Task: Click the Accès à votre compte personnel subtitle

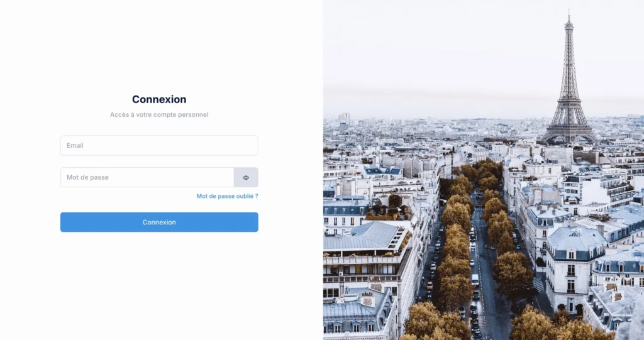Action: (x=159, y=114)
